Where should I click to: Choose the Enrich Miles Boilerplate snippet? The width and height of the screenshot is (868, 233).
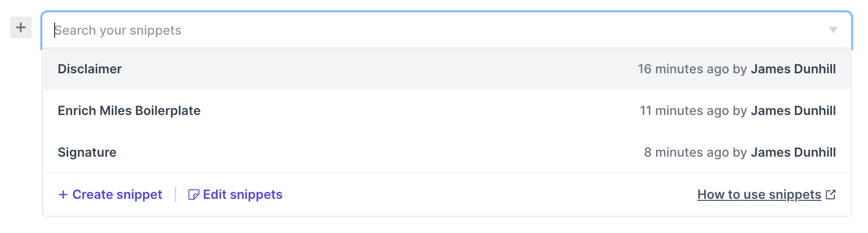tap(447, 110)
